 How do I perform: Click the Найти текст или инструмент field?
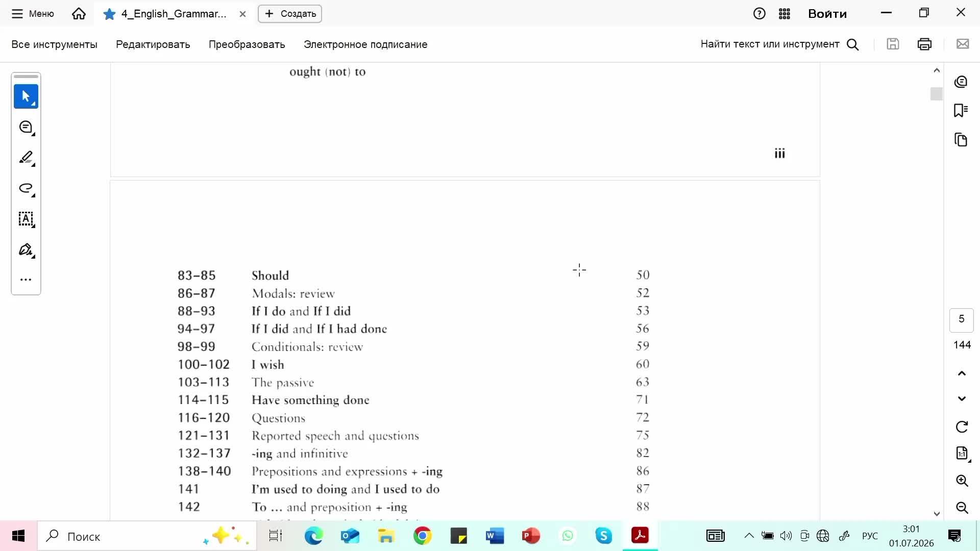pyautogui.click(x=770, y=44)
